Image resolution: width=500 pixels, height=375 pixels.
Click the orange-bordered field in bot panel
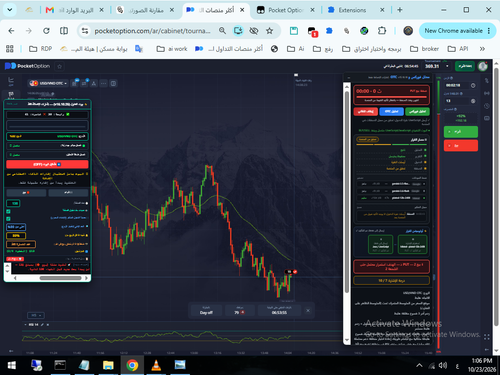coord(21,244)
